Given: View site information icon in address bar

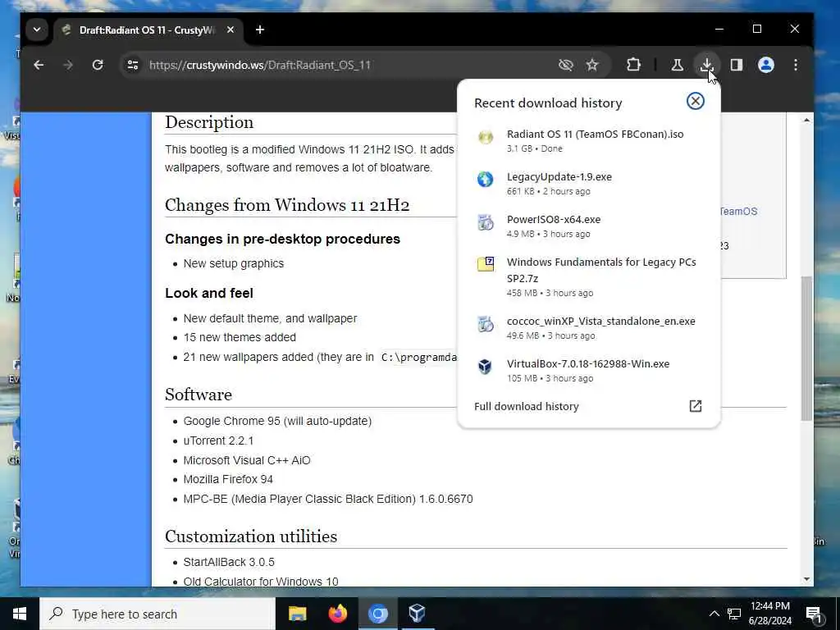Looking at the screenshot, I should point(133,65).
